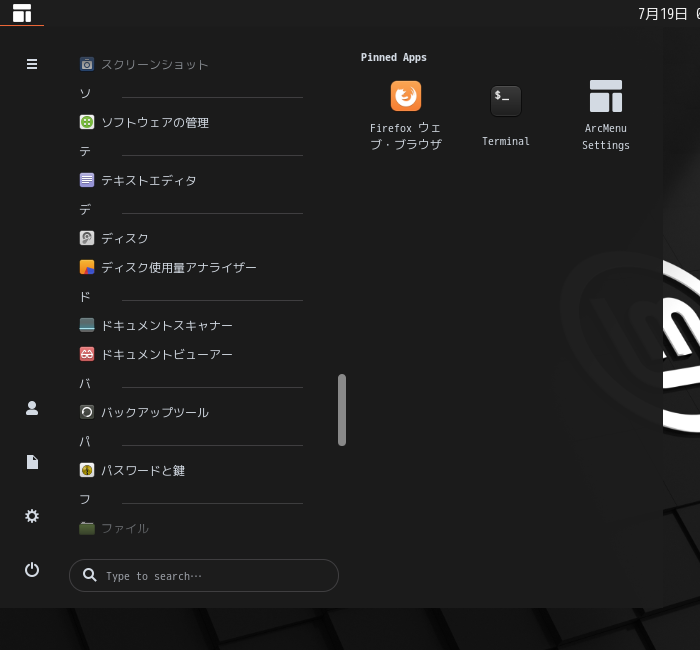The width and height of the screenshot is (700, 650).
Task: Click the フ section header letter
Action: [85, 499]
